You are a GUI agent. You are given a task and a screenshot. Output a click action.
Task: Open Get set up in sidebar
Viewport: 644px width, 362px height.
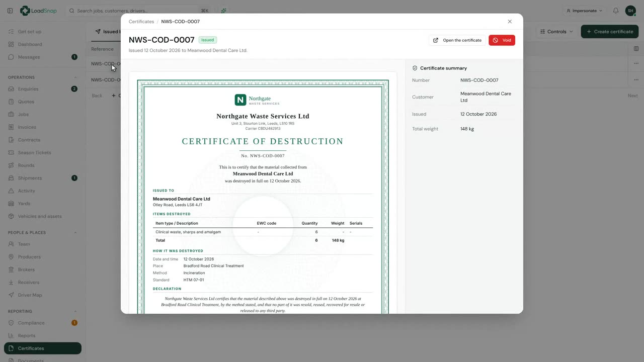point(43,32)
